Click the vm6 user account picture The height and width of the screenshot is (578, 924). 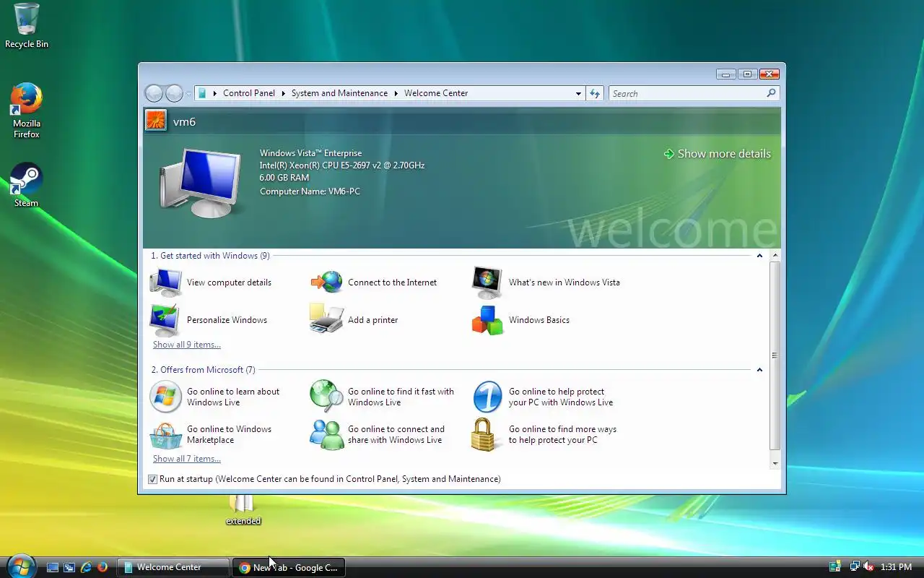point(156,120)
